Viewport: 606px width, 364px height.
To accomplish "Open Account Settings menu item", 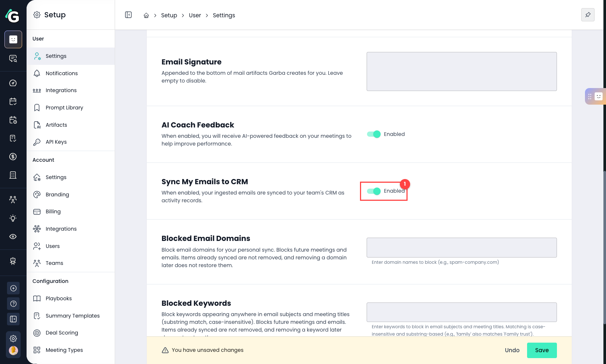I will (x=71, y=177).
